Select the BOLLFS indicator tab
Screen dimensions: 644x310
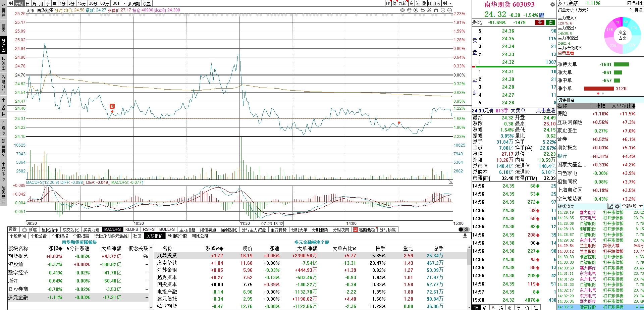tap(167, 229)
